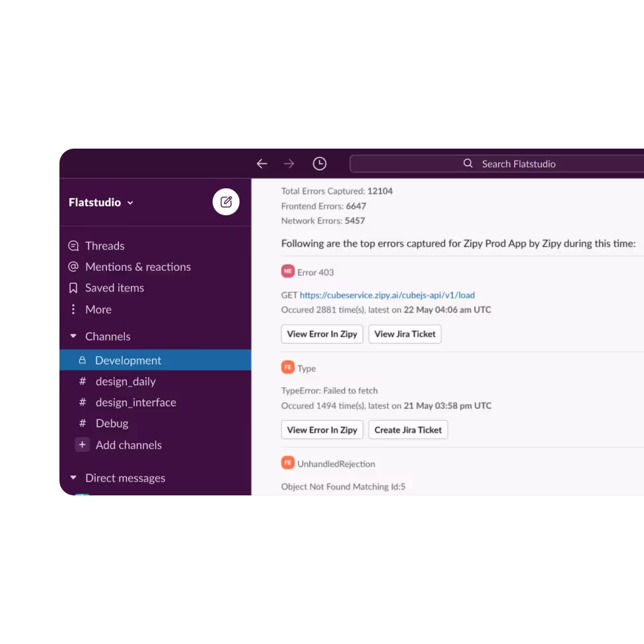The height and width of the screenshot is (644, 644).
Task: Click the Saved items bookmark icon
Action: click(x=73, y=288)
